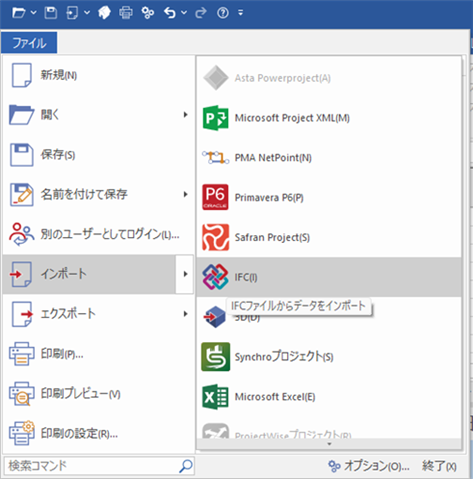
Task: Open the エクスポート submenu
Action: coord(98,314)
